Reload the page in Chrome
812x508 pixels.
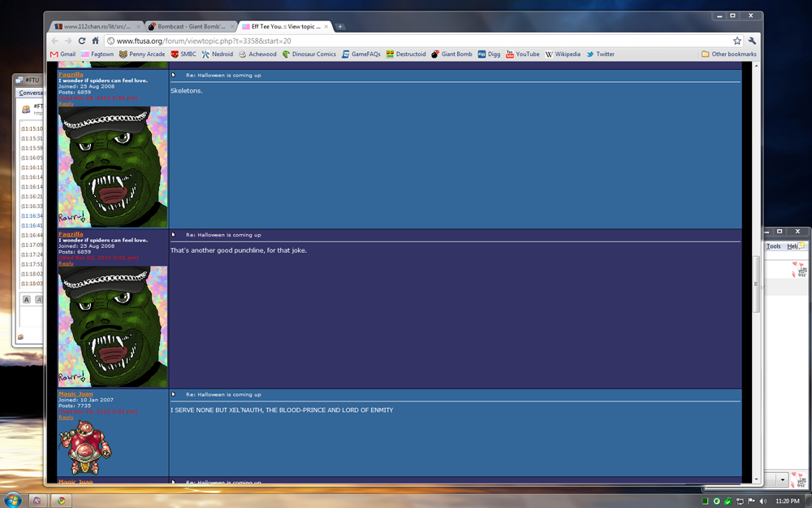(x=82, y=41)
